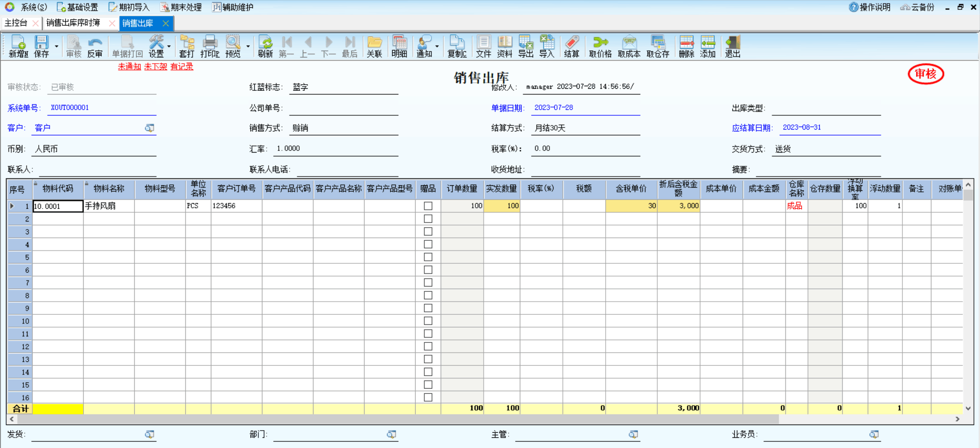Click the 结算 (Settle) toolbar icon
Screen dimensions: 980x448
pos(571,46)
